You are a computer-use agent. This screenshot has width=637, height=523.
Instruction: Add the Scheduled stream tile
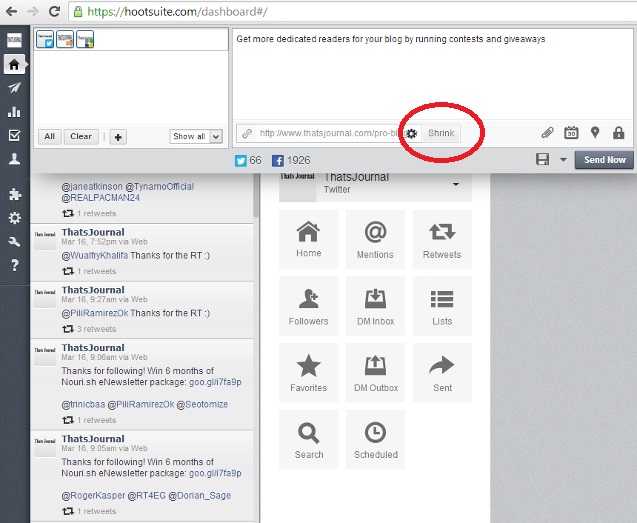click(375, 439)
